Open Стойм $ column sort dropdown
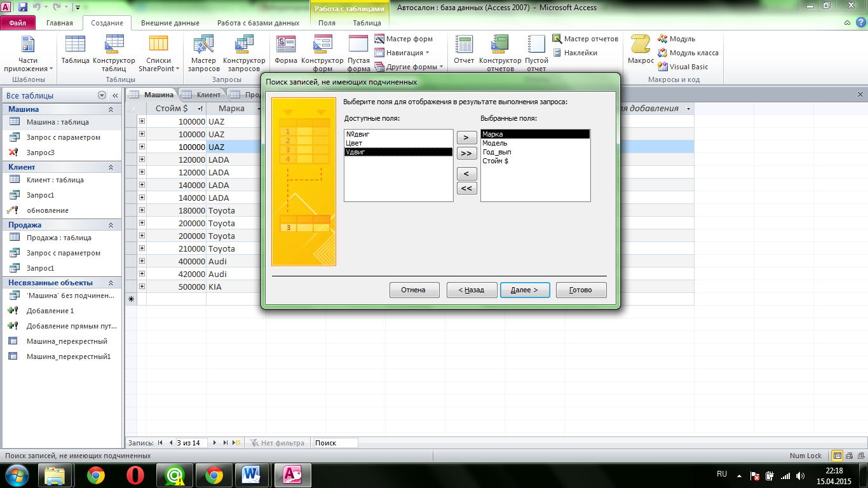This screenshot has height=488, width=868. point(200,109)
